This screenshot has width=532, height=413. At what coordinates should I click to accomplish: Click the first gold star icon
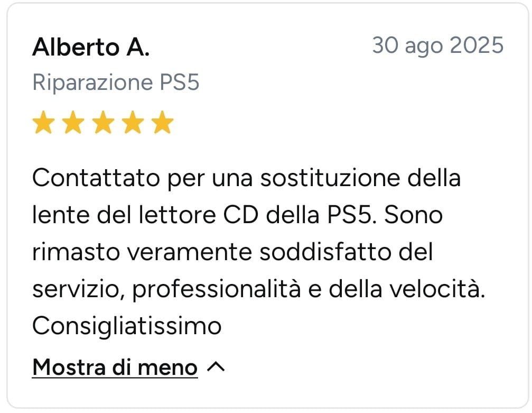44,122
